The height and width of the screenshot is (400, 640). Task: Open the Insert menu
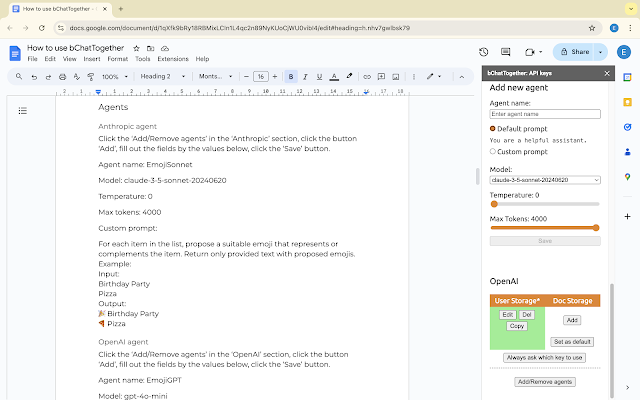coord(92,59)
